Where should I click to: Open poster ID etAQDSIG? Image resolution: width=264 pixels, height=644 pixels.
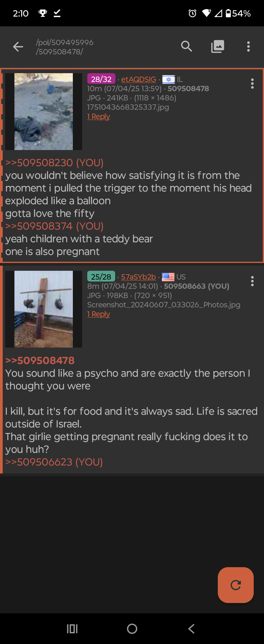pos(139,79)
